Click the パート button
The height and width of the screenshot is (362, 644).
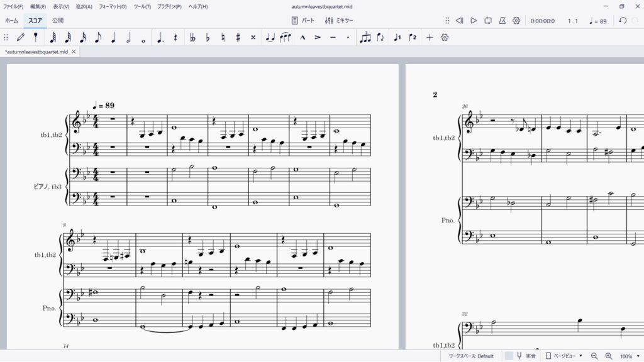tap(303, 21)
